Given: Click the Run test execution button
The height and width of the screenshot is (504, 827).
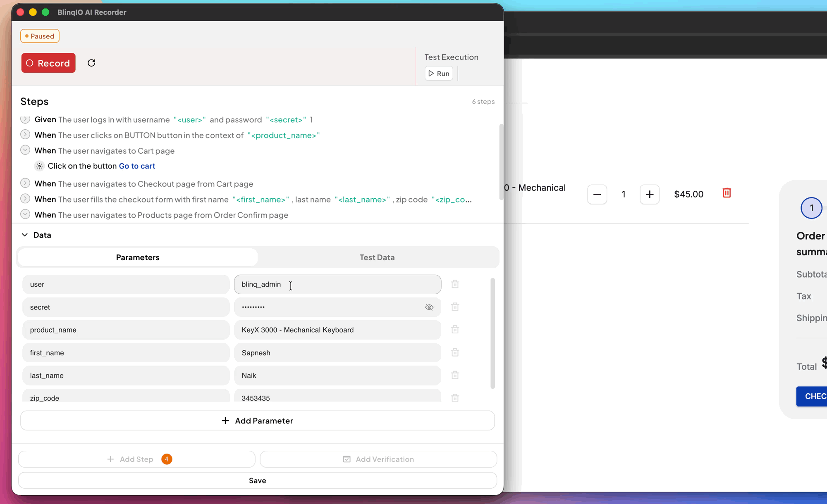Looking at the screenshot, I should [x=439, y=74].
